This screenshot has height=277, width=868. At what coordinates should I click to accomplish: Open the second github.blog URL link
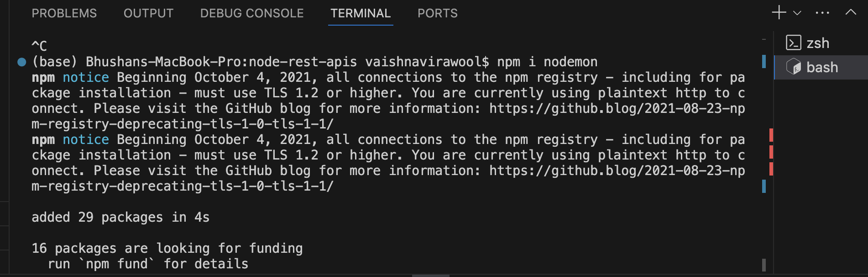pos(617,170)
